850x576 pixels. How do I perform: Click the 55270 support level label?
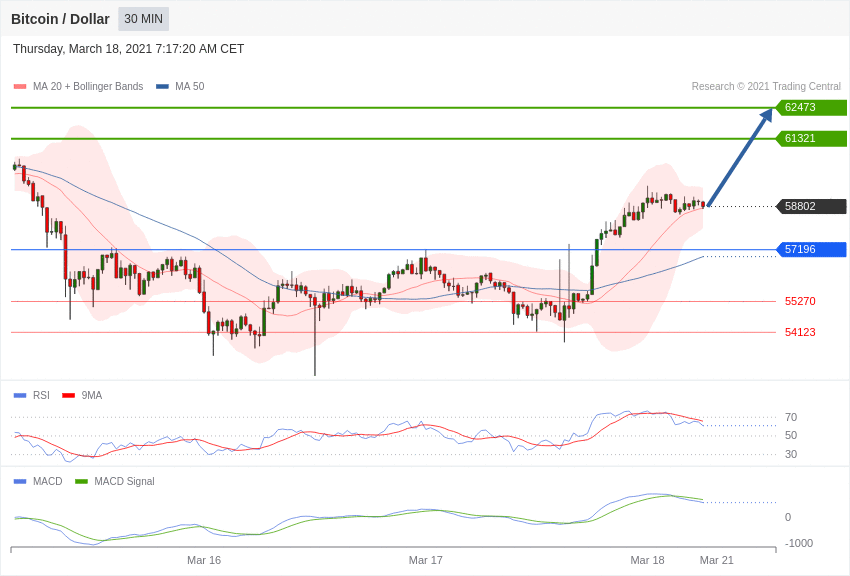[x=800, y=301]
